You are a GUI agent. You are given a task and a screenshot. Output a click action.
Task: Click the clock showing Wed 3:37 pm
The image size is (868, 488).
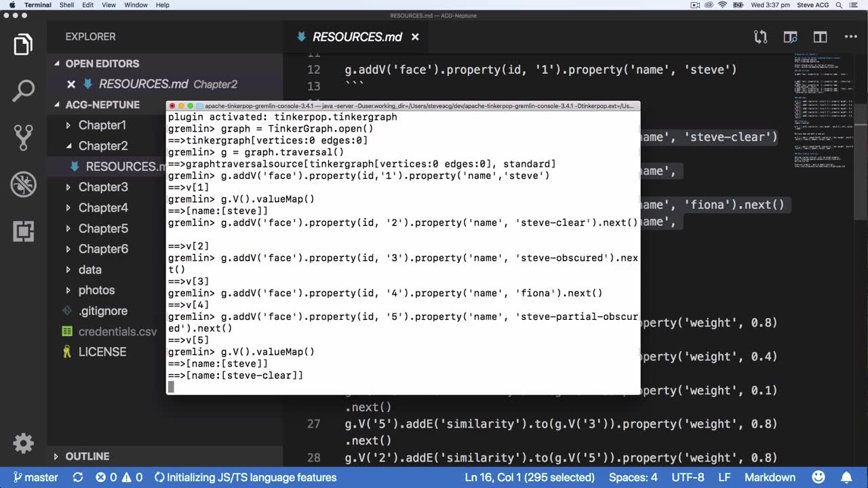[x=770, y=5]
